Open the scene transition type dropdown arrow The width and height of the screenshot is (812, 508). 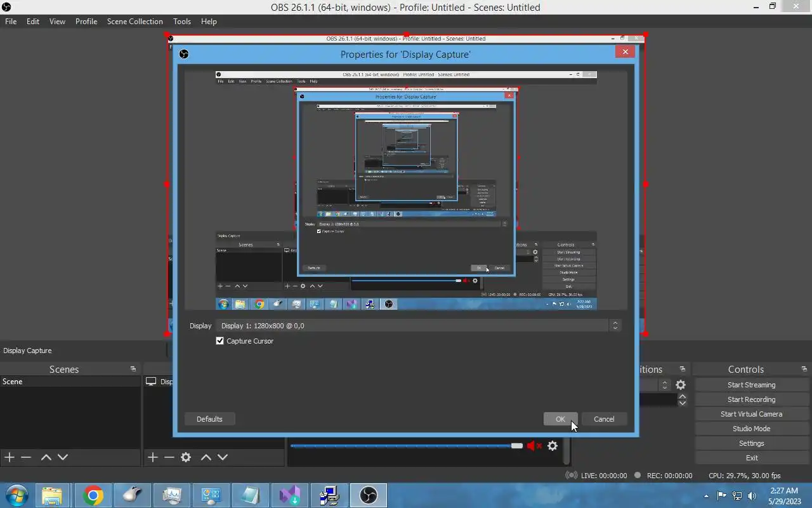point(664,385)
